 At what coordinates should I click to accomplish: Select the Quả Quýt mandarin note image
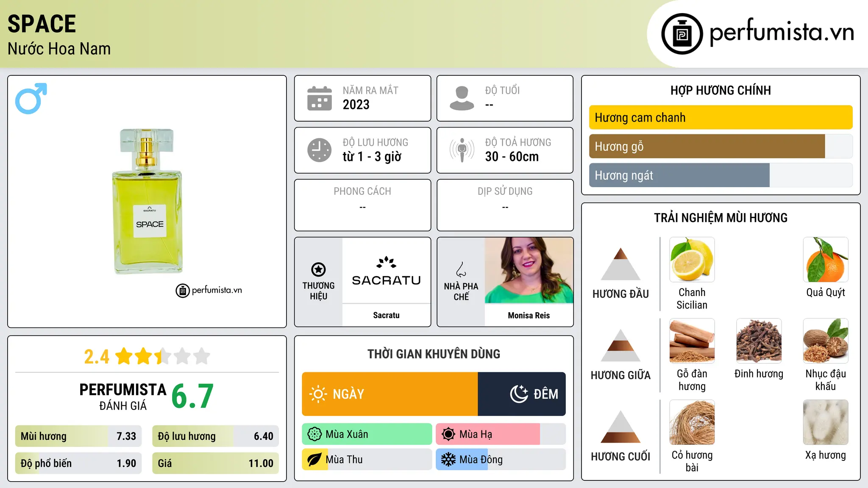tap(826, 260)
